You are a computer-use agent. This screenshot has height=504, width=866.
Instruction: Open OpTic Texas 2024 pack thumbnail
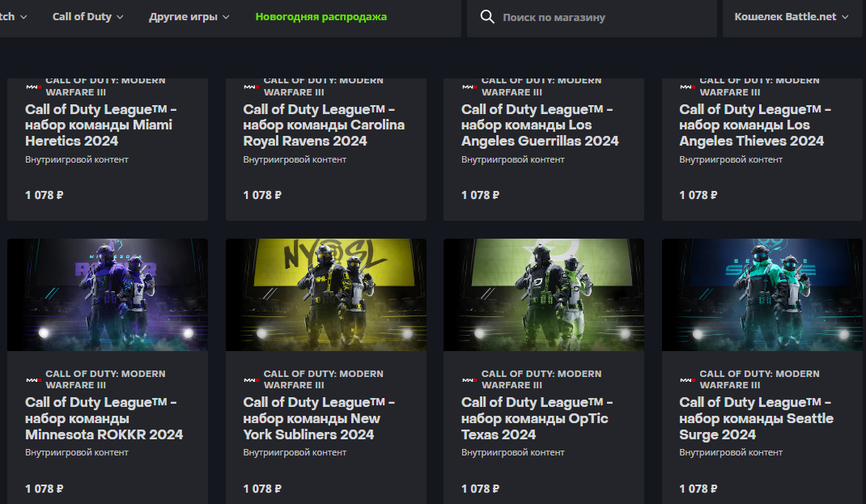[x=544, y=294]
